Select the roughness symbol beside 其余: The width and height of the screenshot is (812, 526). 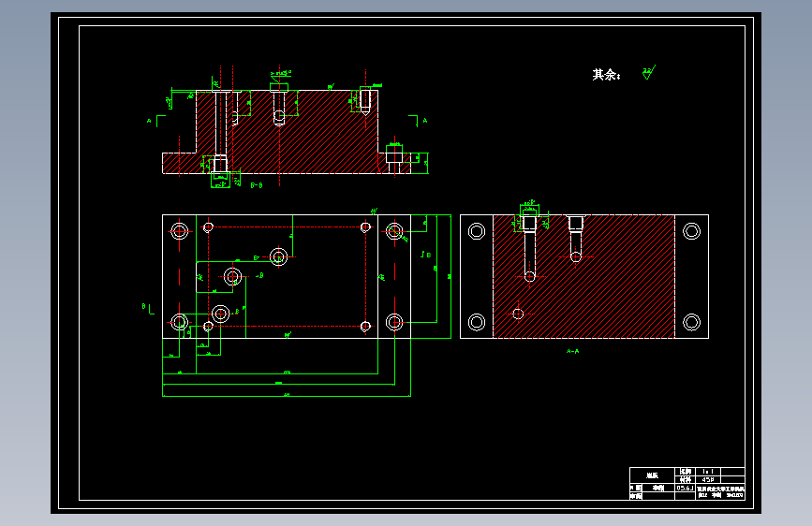tap(649, 72)
